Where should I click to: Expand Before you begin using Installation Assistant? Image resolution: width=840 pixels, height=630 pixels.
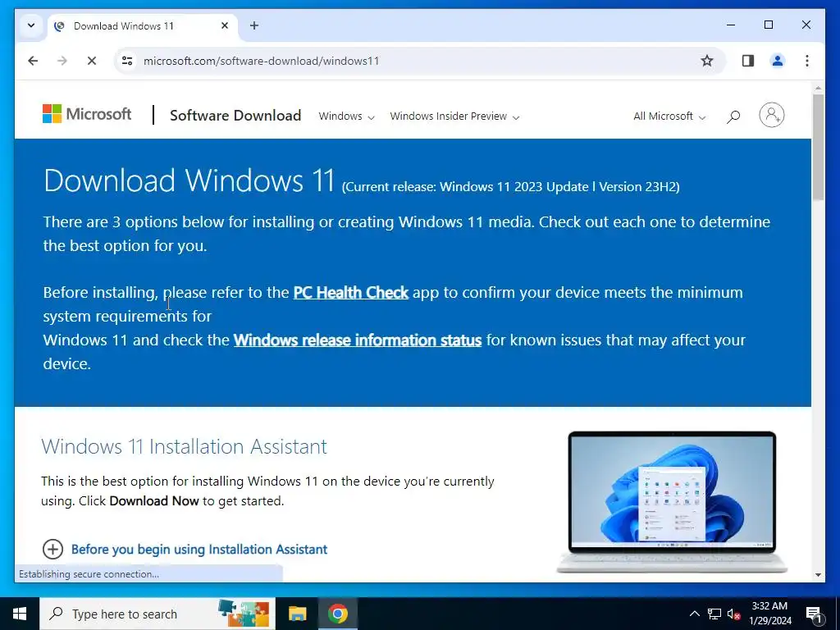tap(199, 549)
